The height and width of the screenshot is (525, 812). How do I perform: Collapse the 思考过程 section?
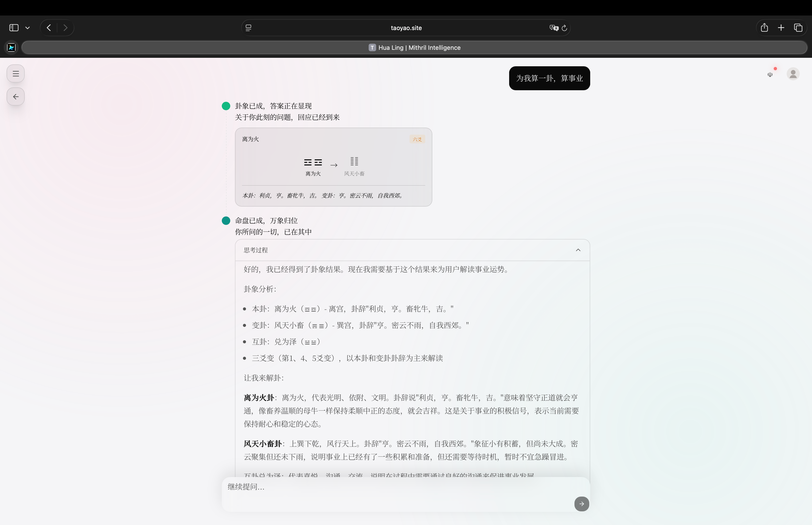578,250
